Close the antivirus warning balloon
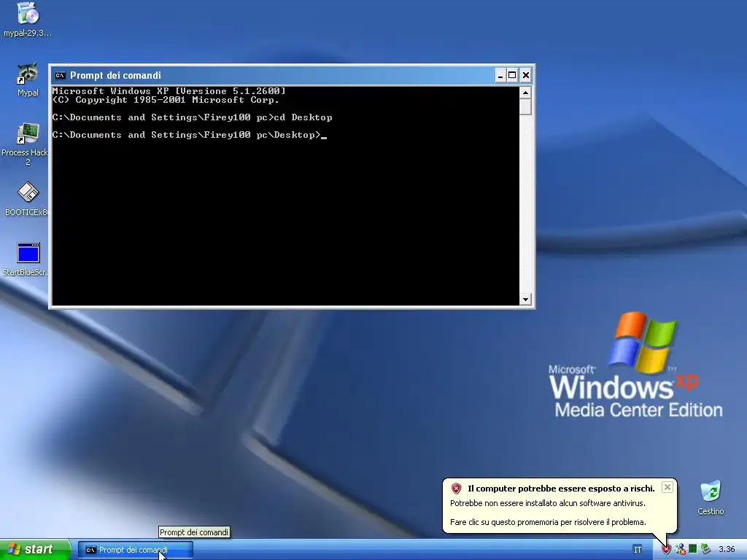Image resolution: width=747 pixels, height=560 pixels. pyautogui.click(x=667, y=487)
